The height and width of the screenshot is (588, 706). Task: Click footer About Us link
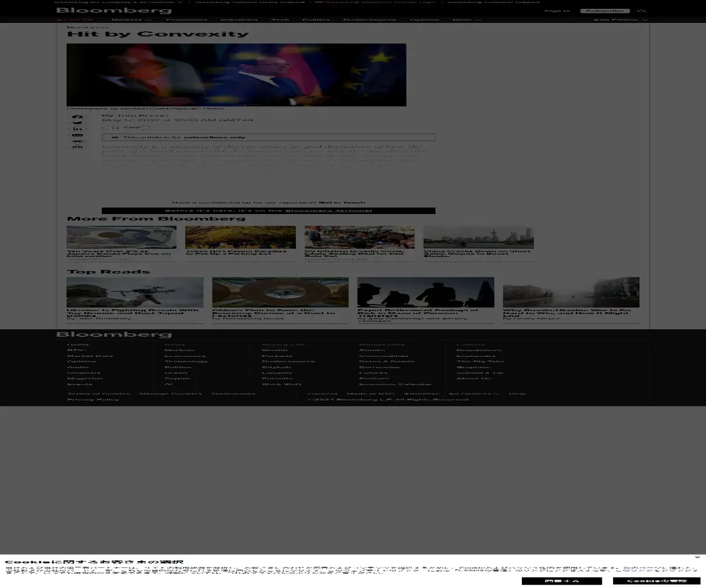[x=474, y=379]
